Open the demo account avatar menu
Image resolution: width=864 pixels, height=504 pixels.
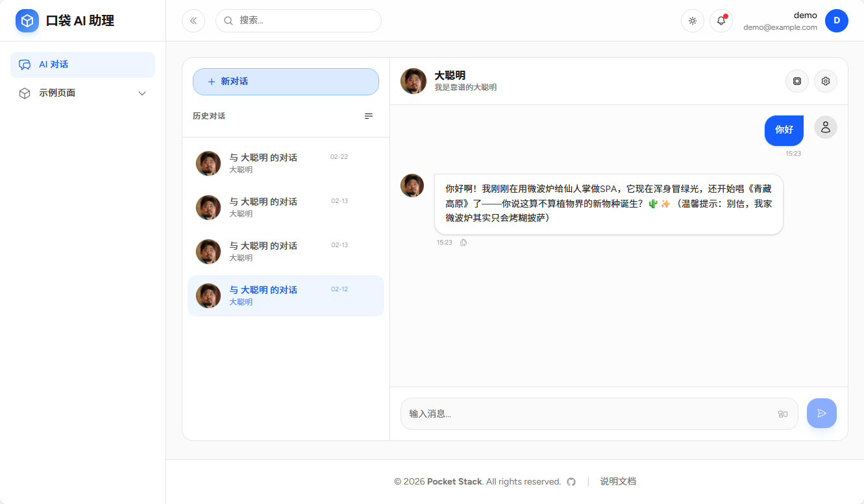837,21
